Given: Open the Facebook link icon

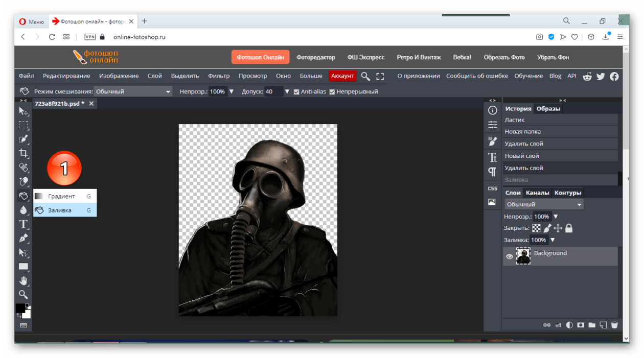Looking at the screenshot, I should click(x=614, y=76).
